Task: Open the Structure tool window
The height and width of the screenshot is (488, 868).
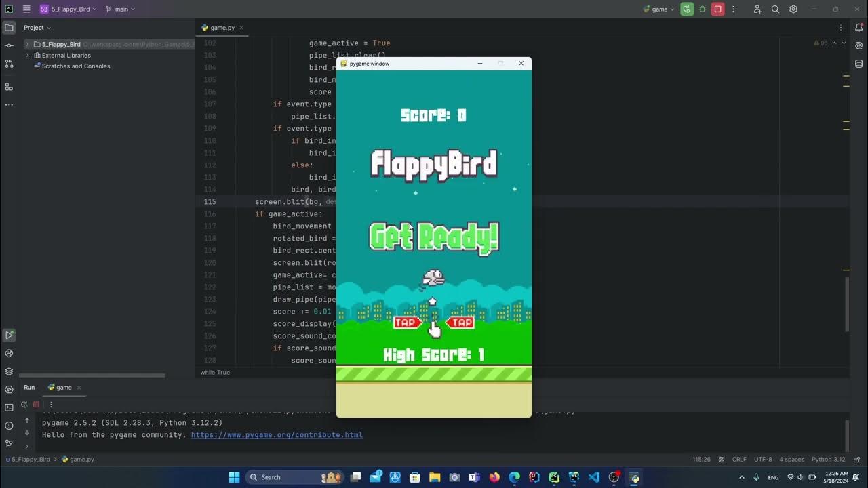Action: [x=9, y=87]
